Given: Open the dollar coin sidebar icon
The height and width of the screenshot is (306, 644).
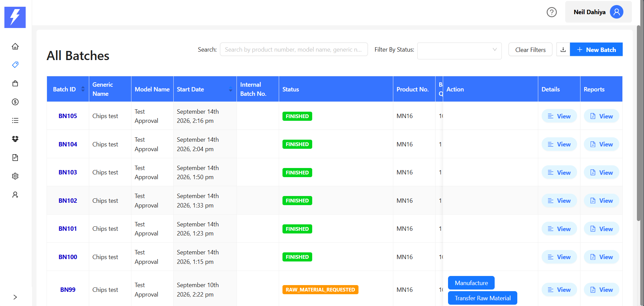Looking at the screenshot, I should (15, 102).
